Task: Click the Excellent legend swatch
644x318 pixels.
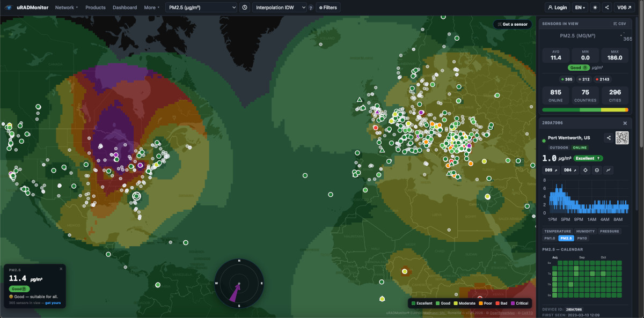Action: click(x=413, y=304)
